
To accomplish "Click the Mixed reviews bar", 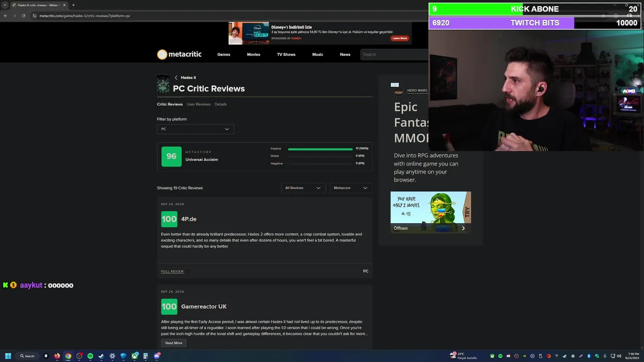I will pos(320,156).
